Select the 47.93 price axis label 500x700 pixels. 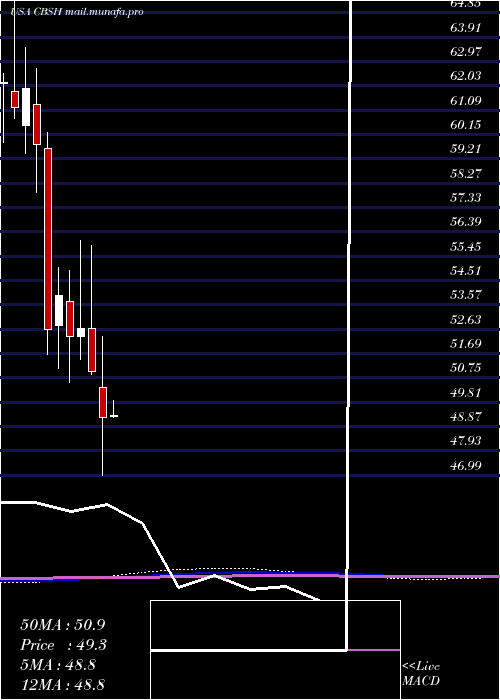tap(467, 440)
